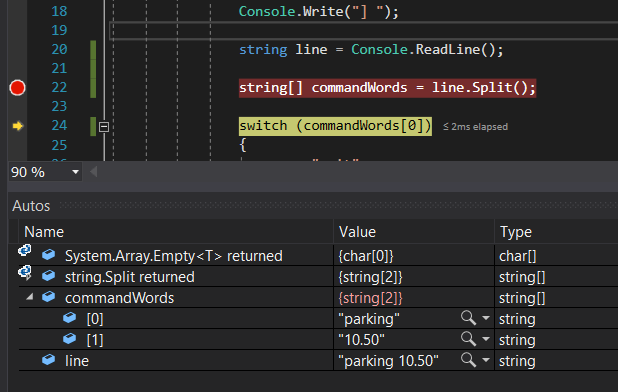Click the "parking 10.50" value cell
Image resolution: width=618 pixels, height=392 pixels.
tap(414, 360)
